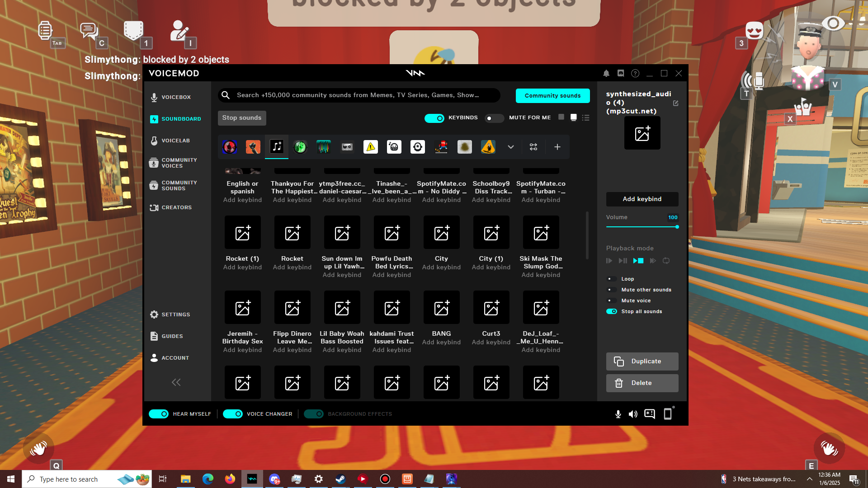Turn off Hear Myself toggle
This screenshot has height=488, width=868.
[159, 414]
